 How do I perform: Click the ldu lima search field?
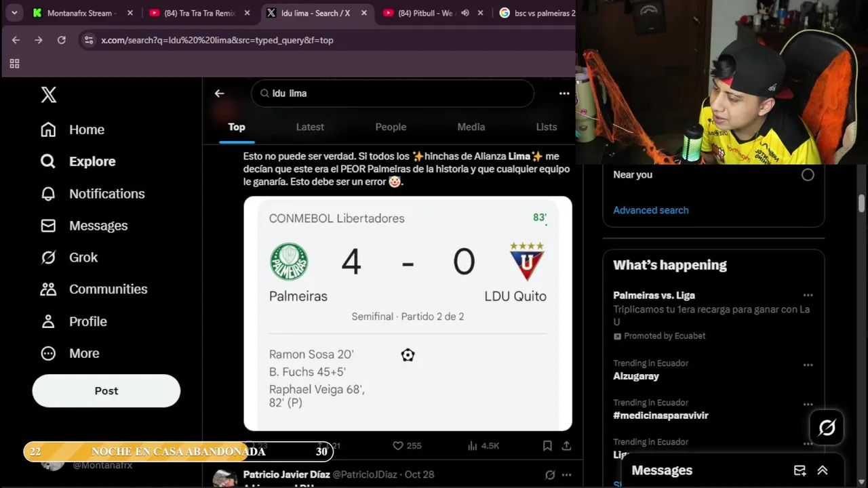[x=393, y=94]
